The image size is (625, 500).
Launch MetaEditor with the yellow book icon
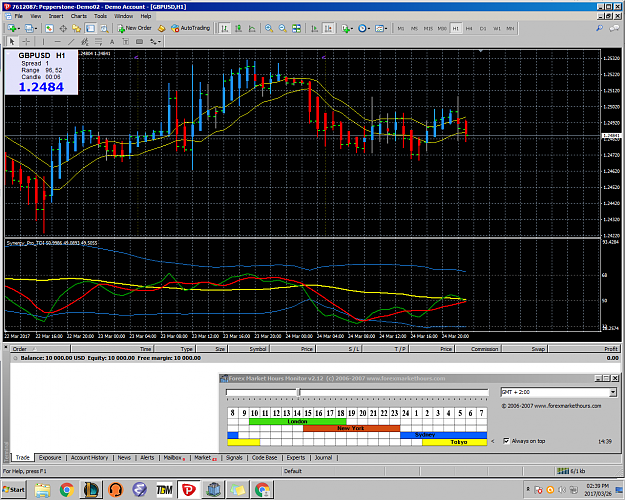tap(161, 28)
